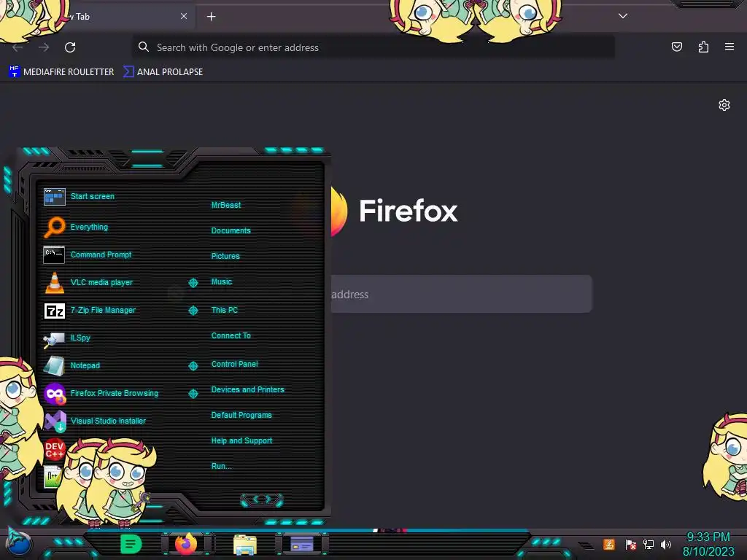Open Music from start menu

222,282
